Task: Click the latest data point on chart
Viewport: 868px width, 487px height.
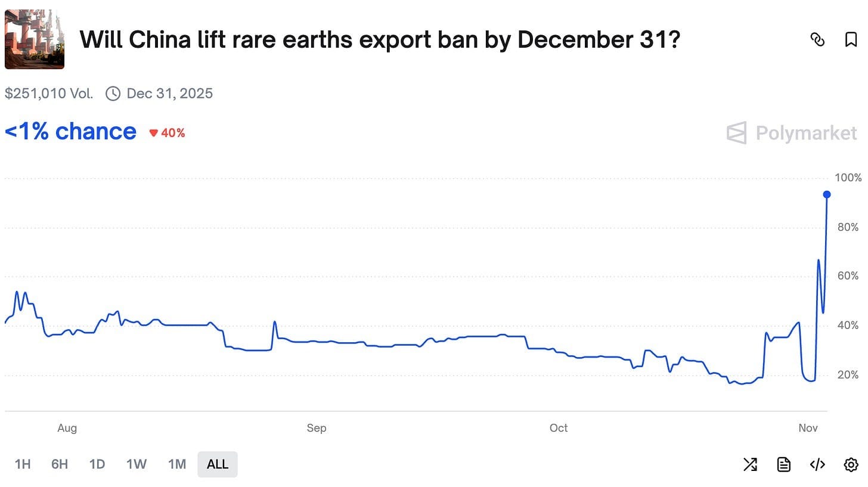Action: (827, 194)
